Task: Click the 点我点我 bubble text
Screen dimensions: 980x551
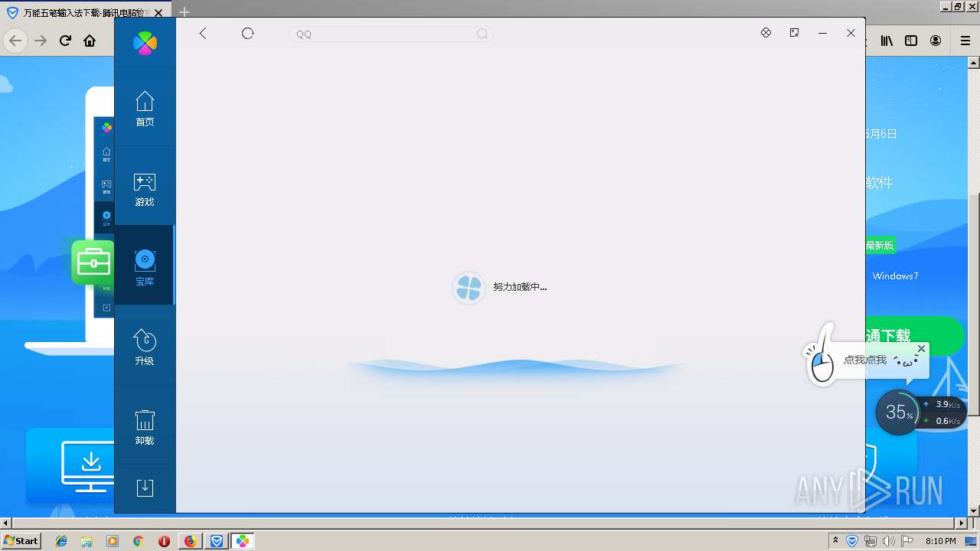Action: [865, 360]
